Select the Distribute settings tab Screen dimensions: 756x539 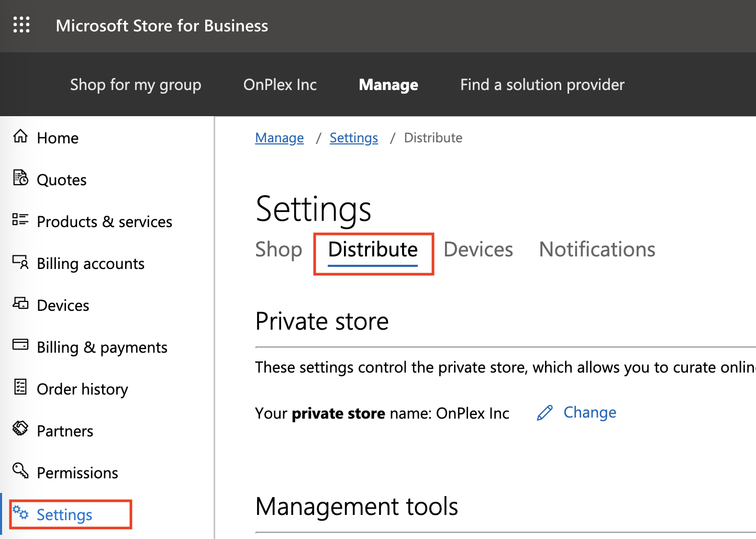pos(373,250)
